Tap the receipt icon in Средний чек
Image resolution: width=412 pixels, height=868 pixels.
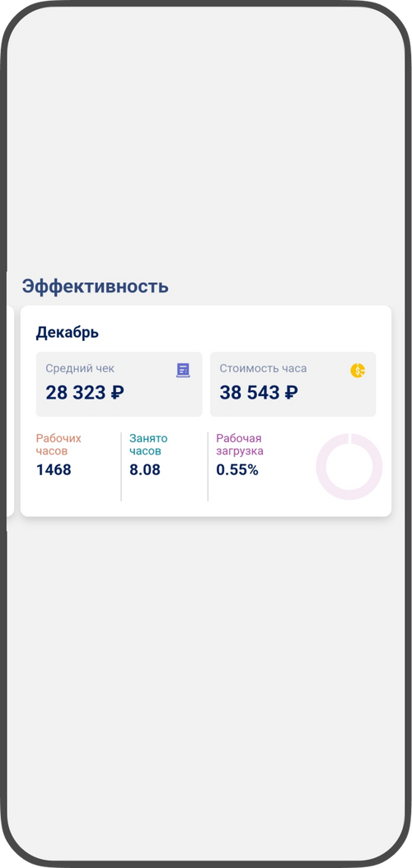pos(183,371)
